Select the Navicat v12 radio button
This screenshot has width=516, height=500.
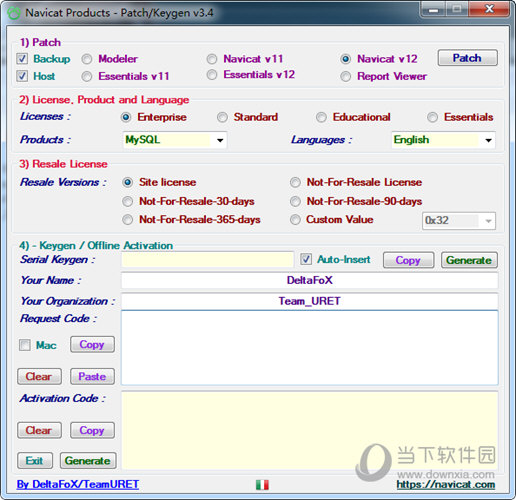point(346,59)
